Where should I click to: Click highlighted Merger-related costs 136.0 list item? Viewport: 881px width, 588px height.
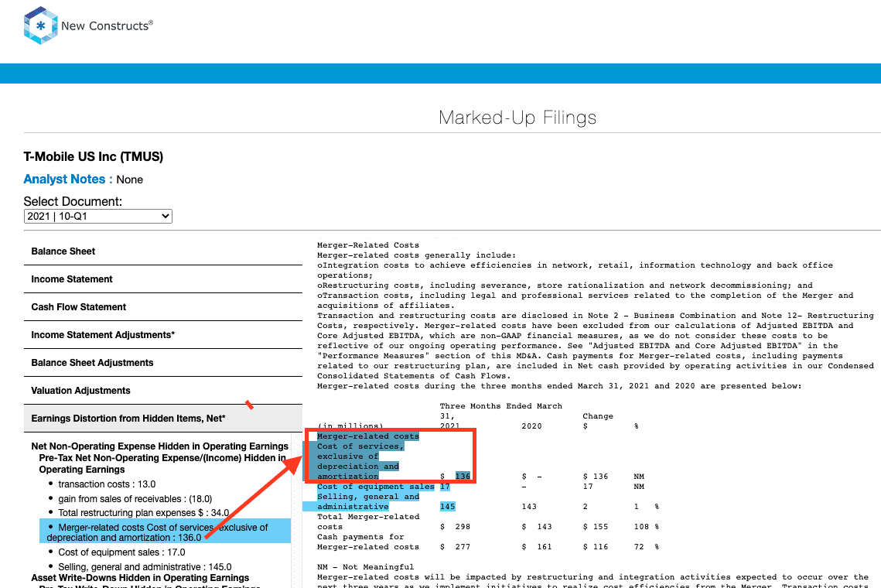point(166,532)
